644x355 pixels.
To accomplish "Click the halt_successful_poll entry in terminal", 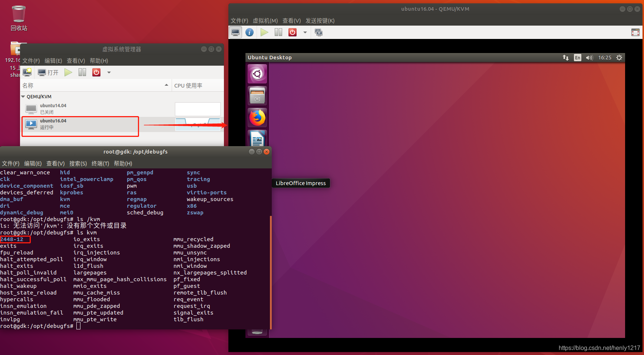I will pos(33,279).
